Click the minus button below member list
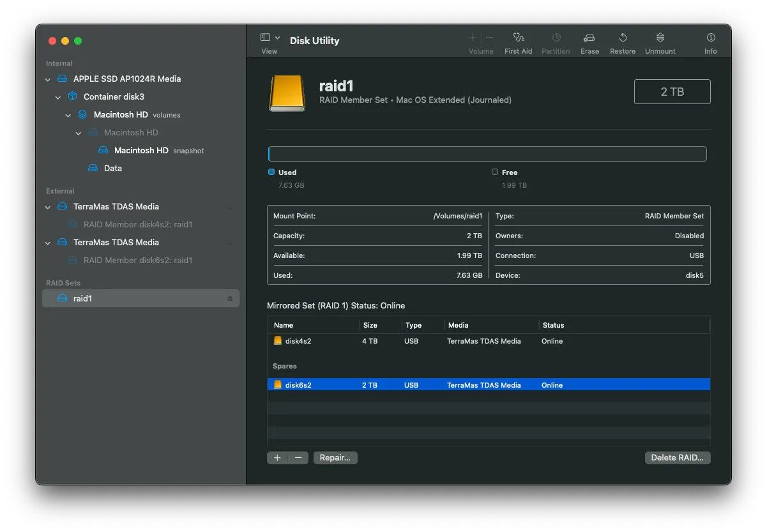The height and width of the screenshot is (532, 767). click(x=298, y=458)
